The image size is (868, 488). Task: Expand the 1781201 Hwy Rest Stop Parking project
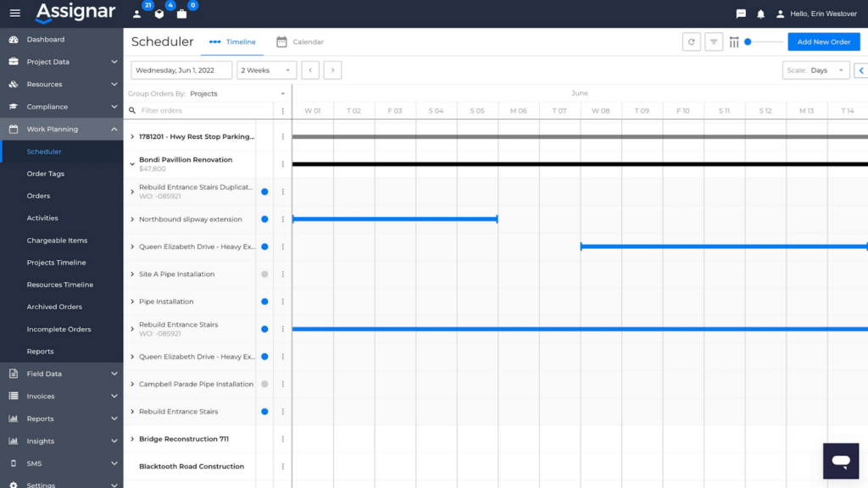click(x=131, y=136)
